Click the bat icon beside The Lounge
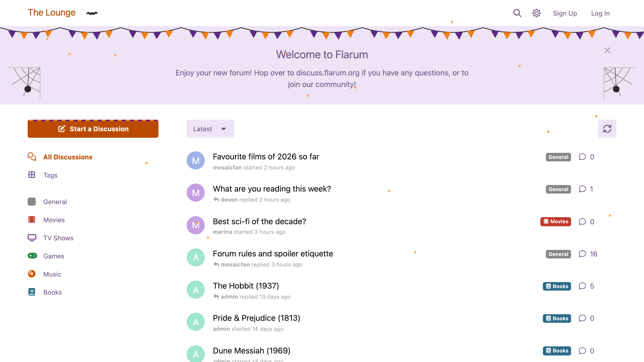Viewport: 644px width, 362px height. click(92, 13)
